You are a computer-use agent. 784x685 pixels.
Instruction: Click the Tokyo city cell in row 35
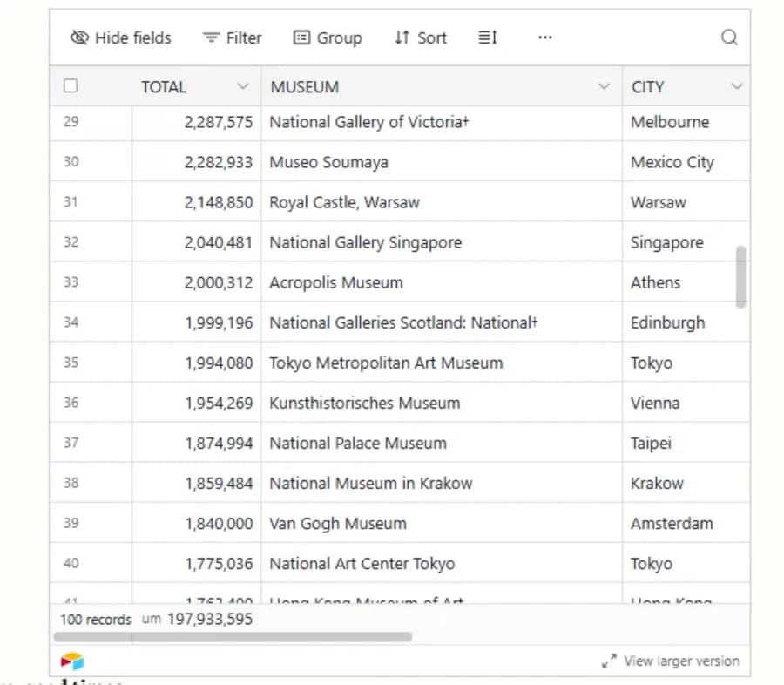686,363
